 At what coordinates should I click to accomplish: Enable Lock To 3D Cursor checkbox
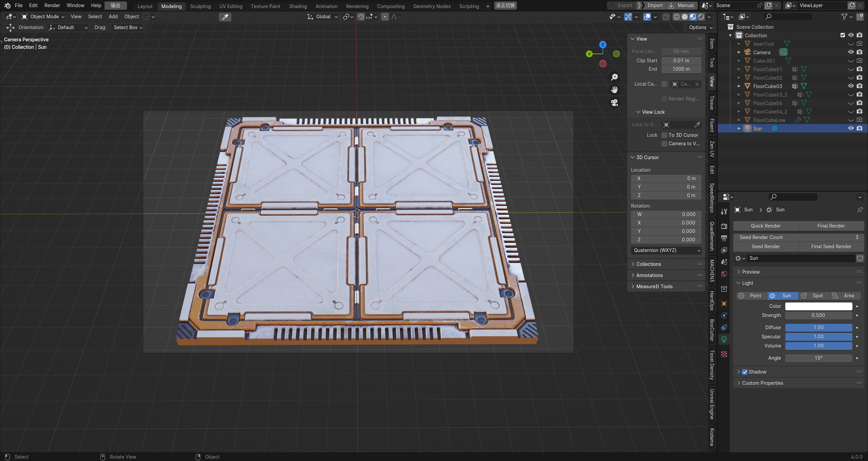[x=664, y=135]
